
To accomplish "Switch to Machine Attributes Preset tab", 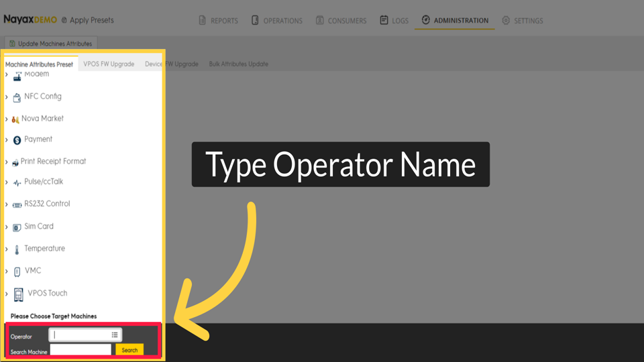I will point(39,64).
